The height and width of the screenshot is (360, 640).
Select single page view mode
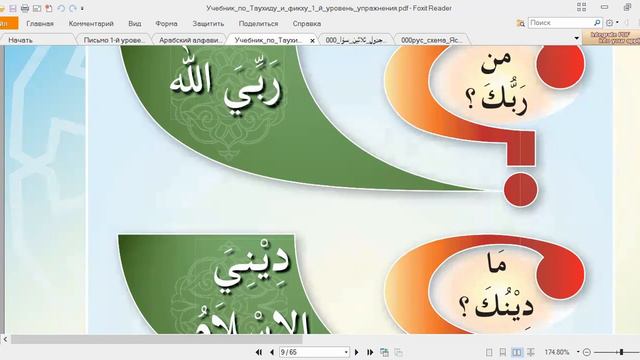[x=489, y=352]
